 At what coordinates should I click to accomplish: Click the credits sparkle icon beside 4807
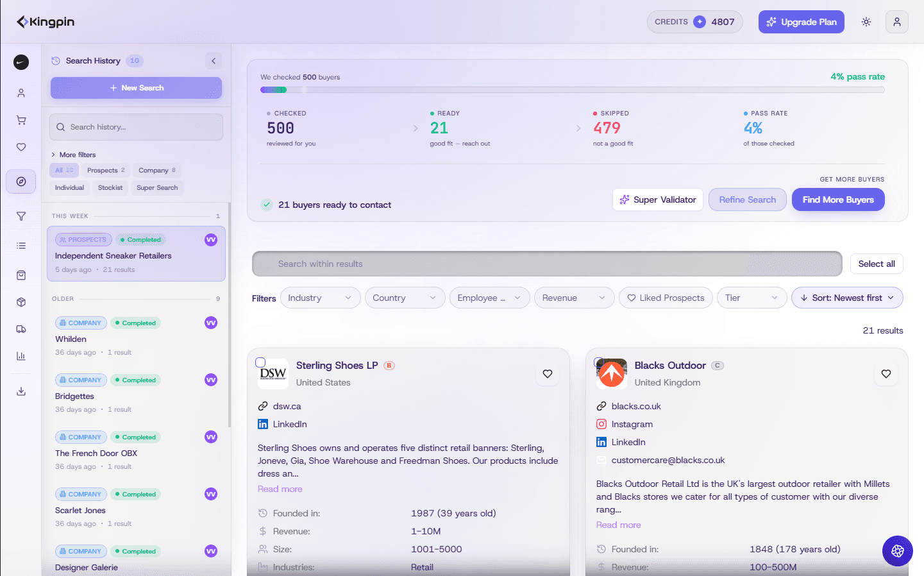[x=700, y=22]
